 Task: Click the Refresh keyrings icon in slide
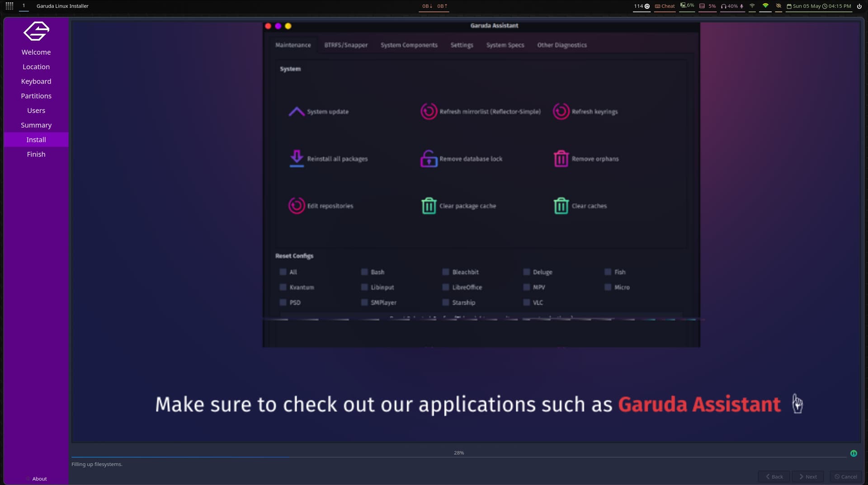561,111
